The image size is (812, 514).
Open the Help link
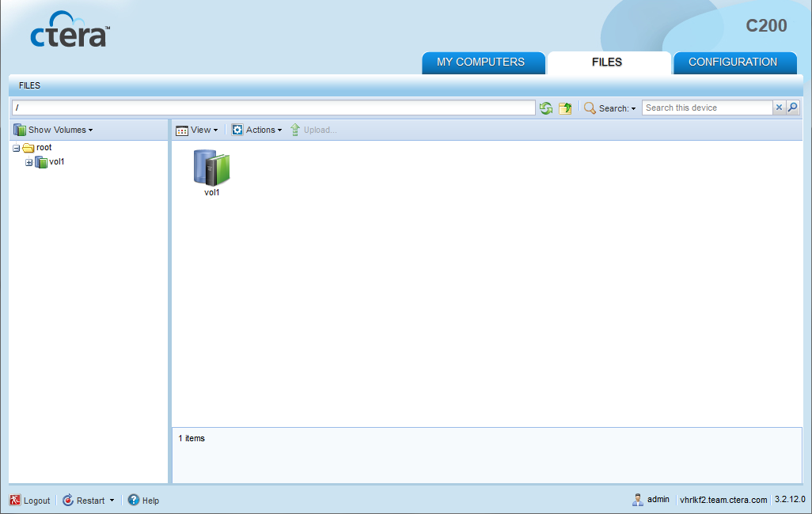tap(143, 500)
